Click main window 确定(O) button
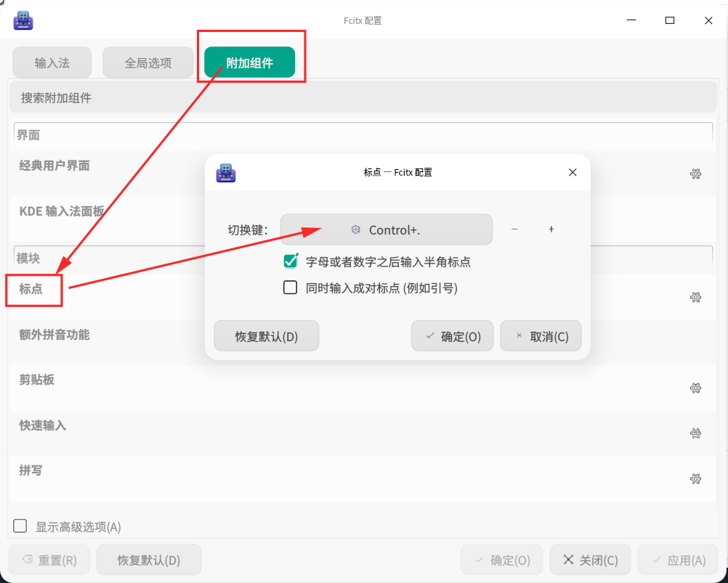This screenshot has height=583, width=728. click(x=502, y=560)
